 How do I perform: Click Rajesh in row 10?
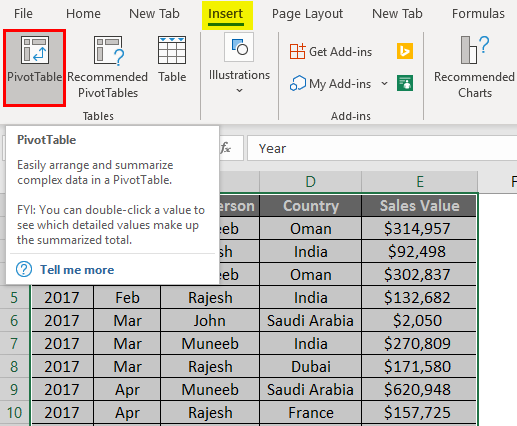click(210, 412)
